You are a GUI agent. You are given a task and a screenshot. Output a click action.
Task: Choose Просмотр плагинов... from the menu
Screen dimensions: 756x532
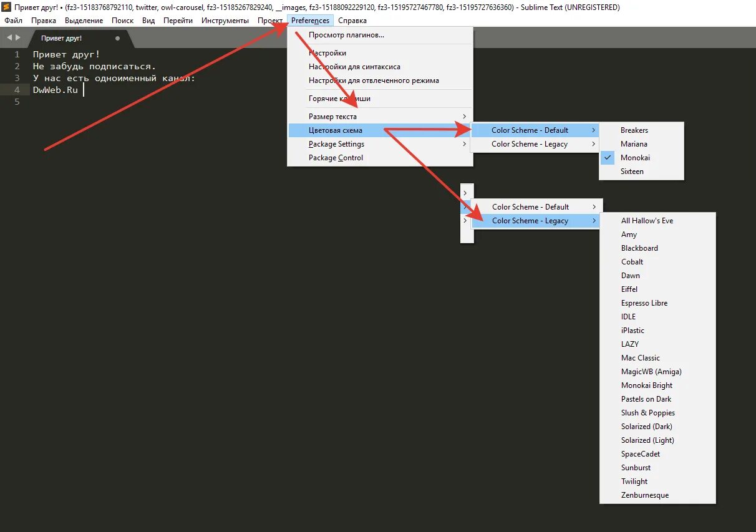(380, 35)
